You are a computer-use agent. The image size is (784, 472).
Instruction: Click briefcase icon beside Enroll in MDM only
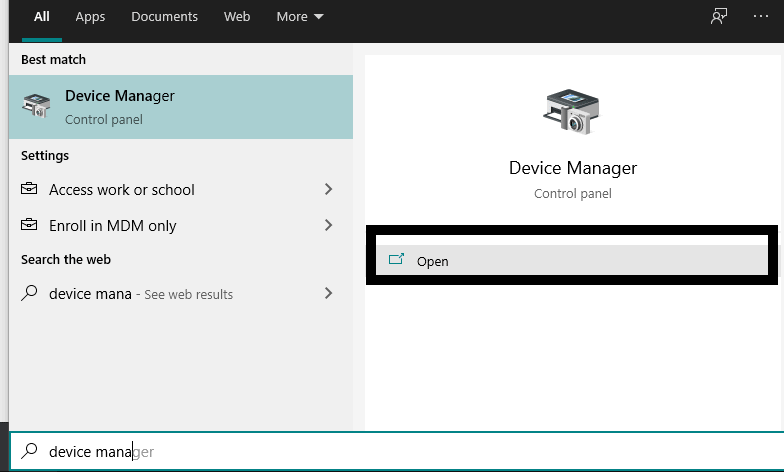[x=29, y=224]
